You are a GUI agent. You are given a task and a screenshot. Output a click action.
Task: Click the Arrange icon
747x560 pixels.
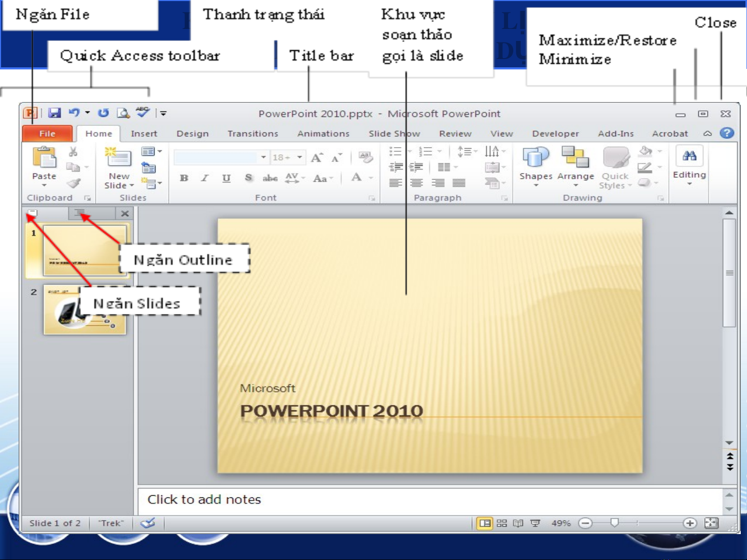point(575,157)
